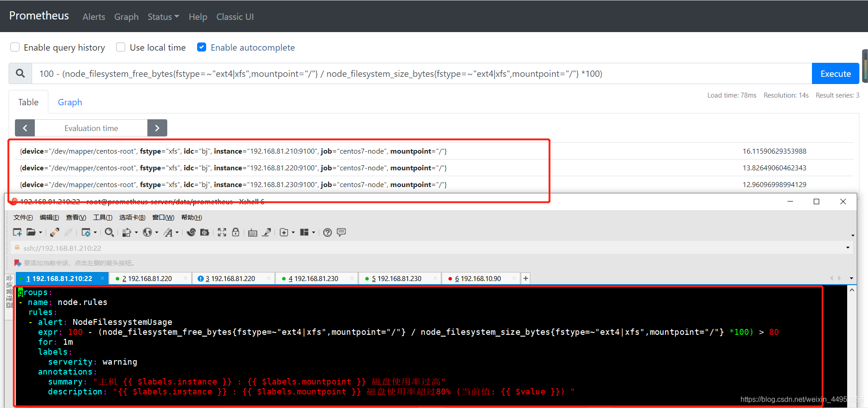Create a new session in Xshell toolbar

tap(17, 232)
